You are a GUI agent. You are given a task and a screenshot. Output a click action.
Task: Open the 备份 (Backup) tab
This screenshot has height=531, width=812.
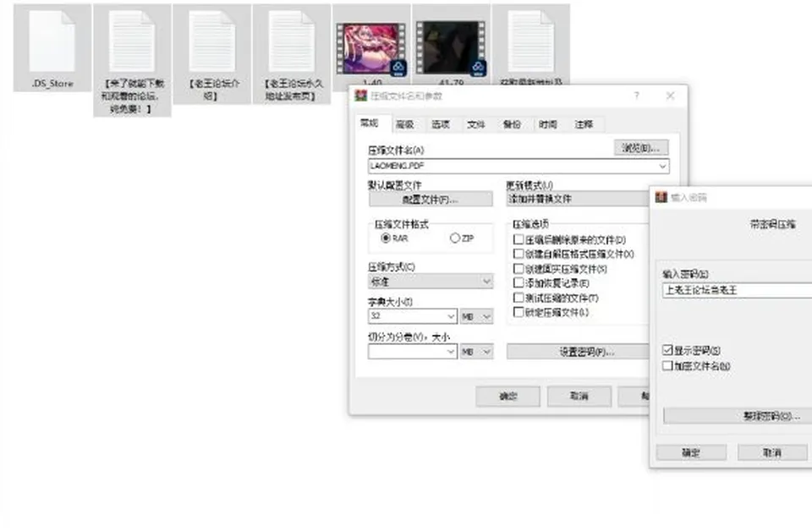[512, 124]
